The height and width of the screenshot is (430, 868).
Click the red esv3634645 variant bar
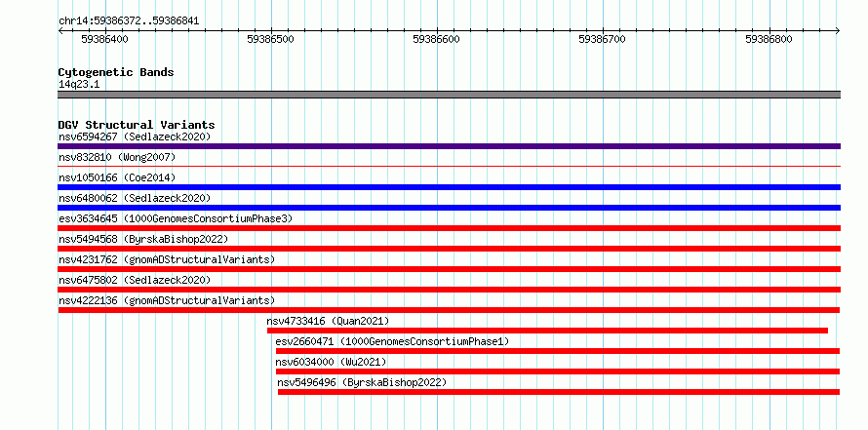click(449, 228)
